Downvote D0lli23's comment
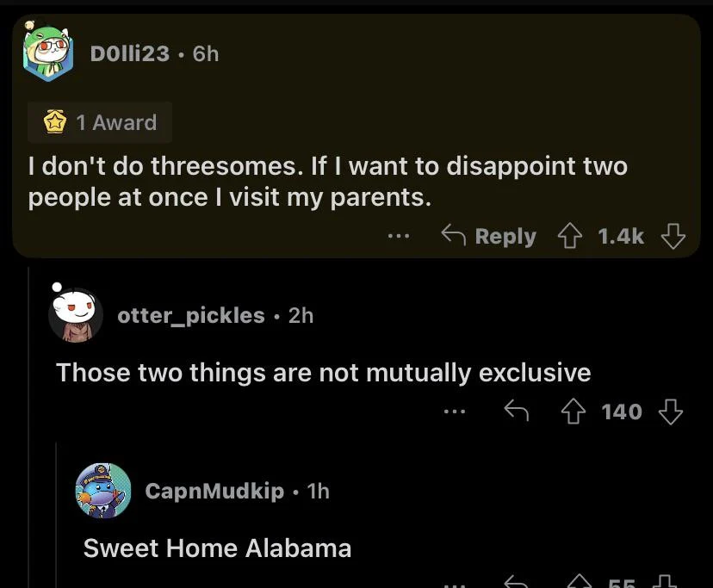This screenshot has height=588, width=713. (x=673, y=236)
